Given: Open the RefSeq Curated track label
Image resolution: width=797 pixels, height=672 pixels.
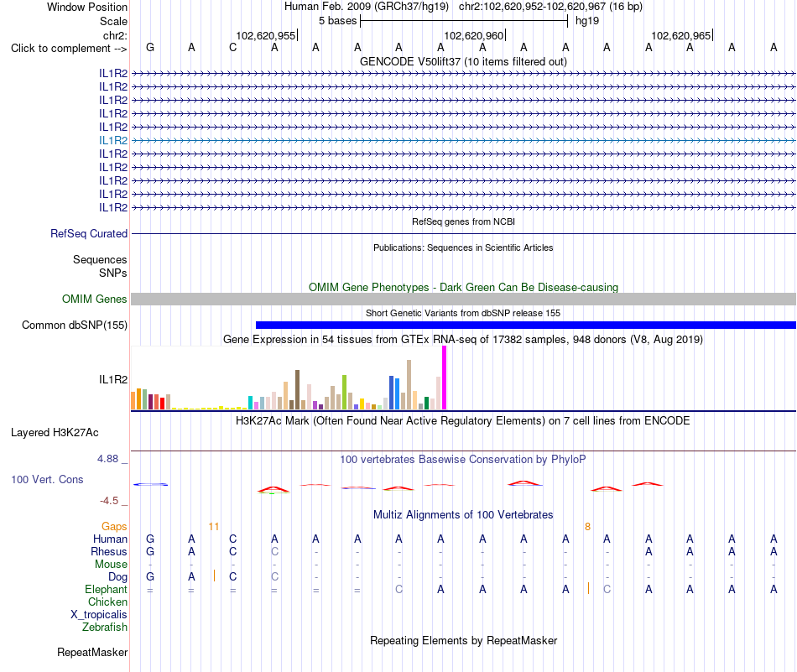Looking at the screenshot, I should (x=88, y=234).
